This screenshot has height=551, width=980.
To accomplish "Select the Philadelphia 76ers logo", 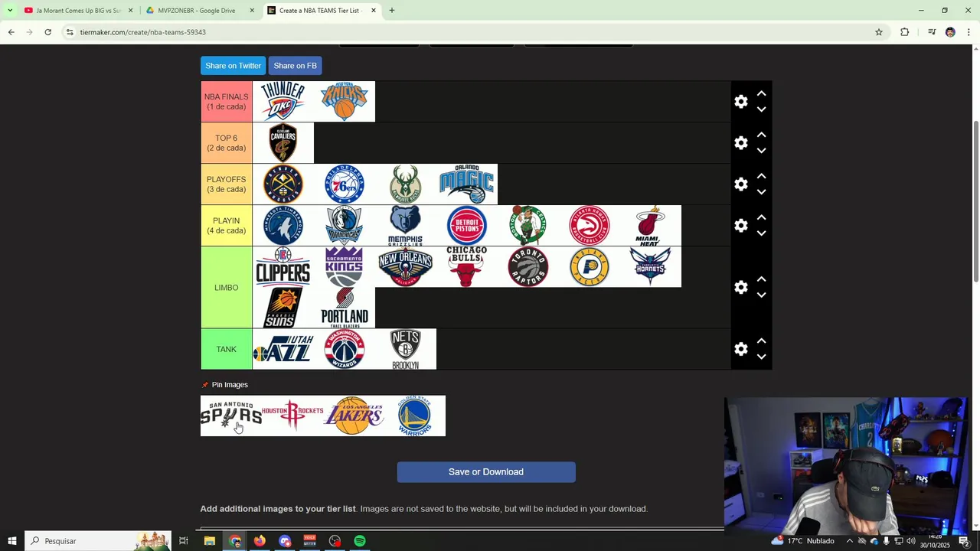I will (345, 184).
